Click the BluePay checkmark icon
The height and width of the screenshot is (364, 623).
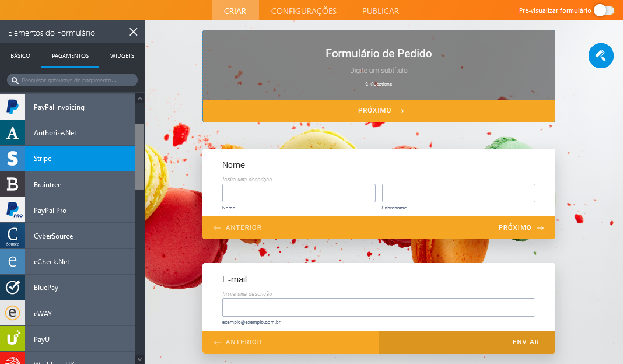(x=12, y=288)
